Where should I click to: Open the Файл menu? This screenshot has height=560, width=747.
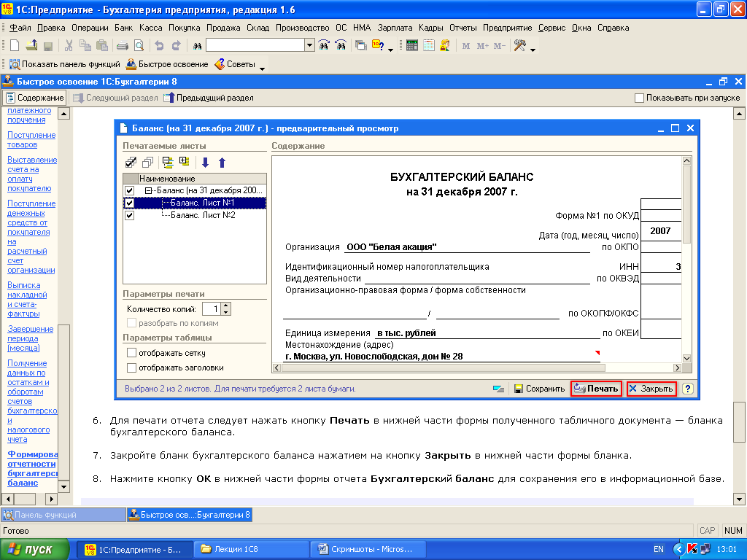point(20,28)
